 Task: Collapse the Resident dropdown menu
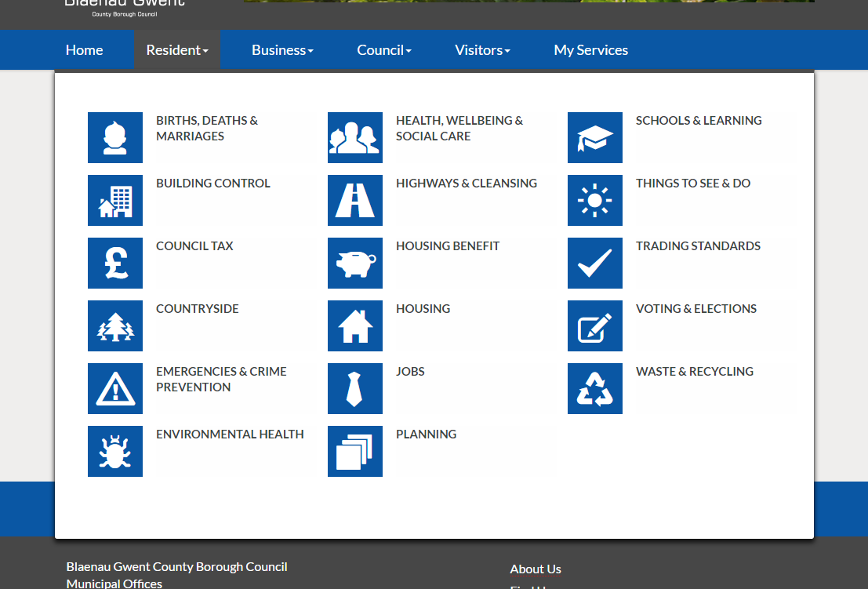pos(177,50)
